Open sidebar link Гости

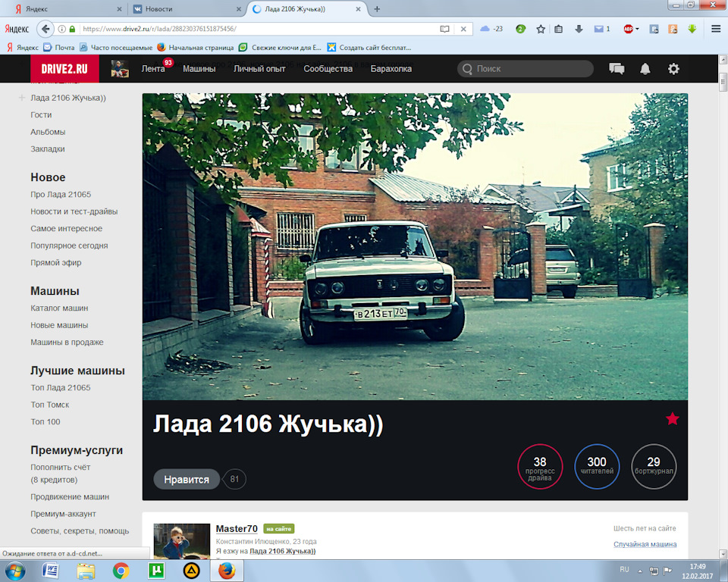click(41, 114)
